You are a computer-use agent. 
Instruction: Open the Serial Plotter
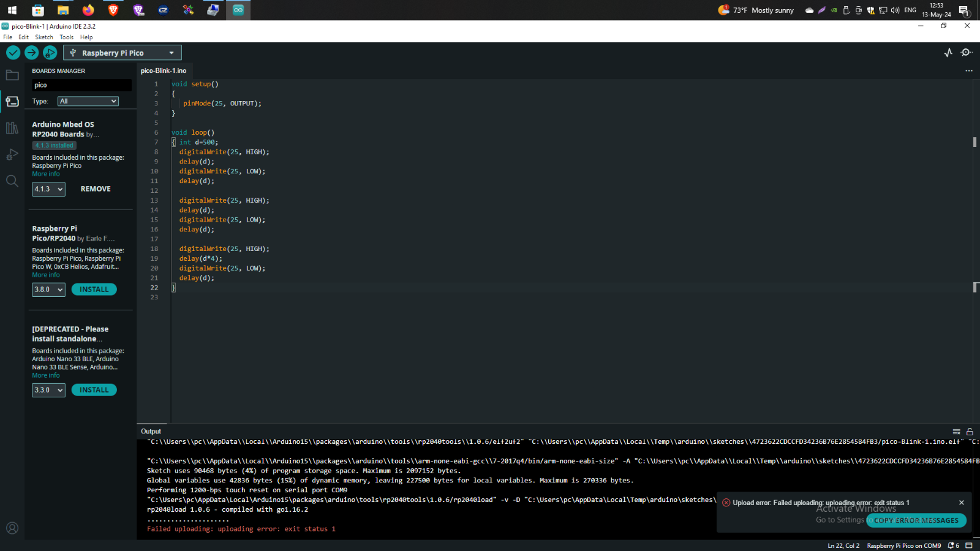coord(948,53)
